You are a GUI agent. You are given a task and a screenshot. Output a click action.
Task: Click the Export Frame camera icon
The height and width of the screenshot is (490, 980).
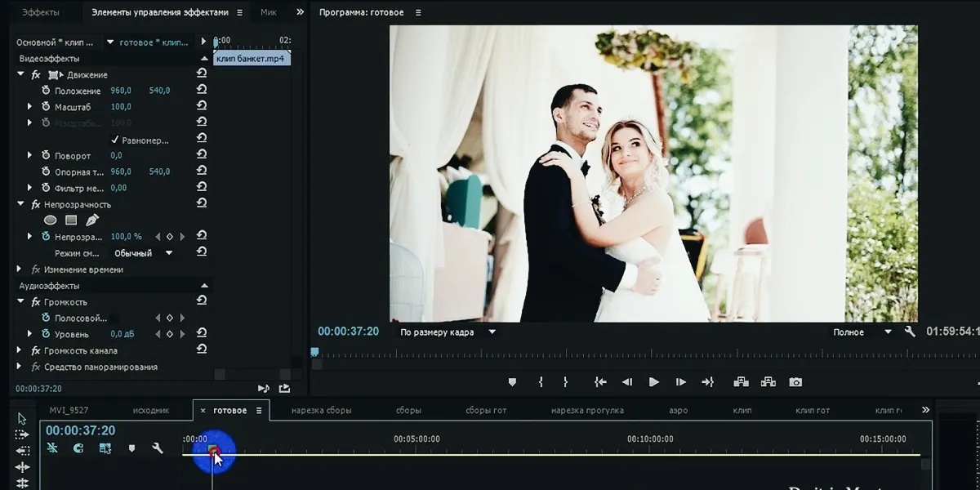coord(795,382)
